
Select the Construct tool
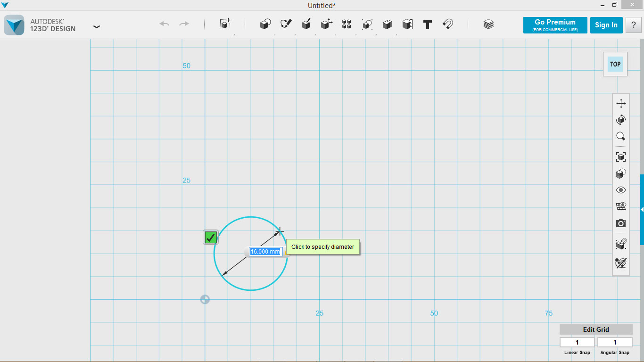click(306, 25)
